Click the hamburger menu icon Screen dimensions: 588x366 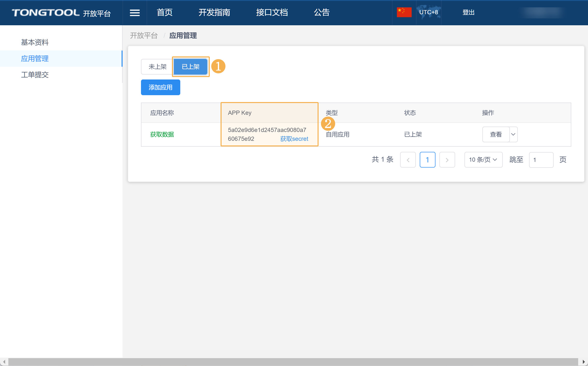click(135, 13)
